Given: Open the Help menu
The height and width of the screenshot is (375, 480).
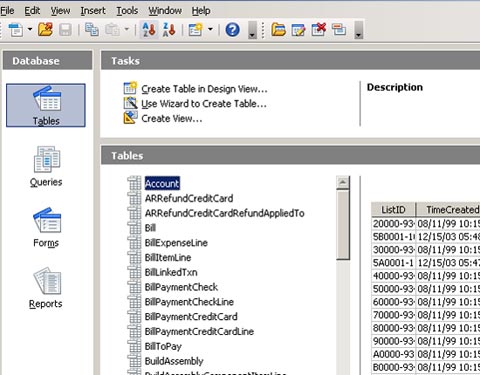Looking at the screenshot, I should (201, 11).
